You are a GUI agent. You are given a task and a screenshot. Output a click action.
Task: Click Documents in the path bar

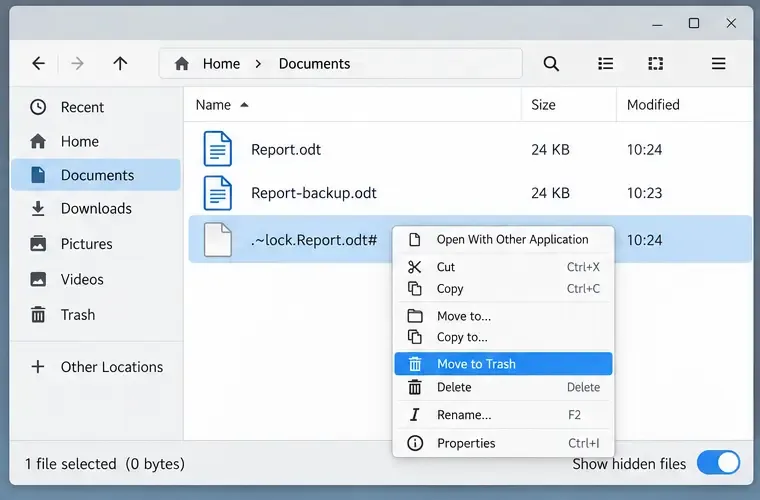[x=314, y=63]
